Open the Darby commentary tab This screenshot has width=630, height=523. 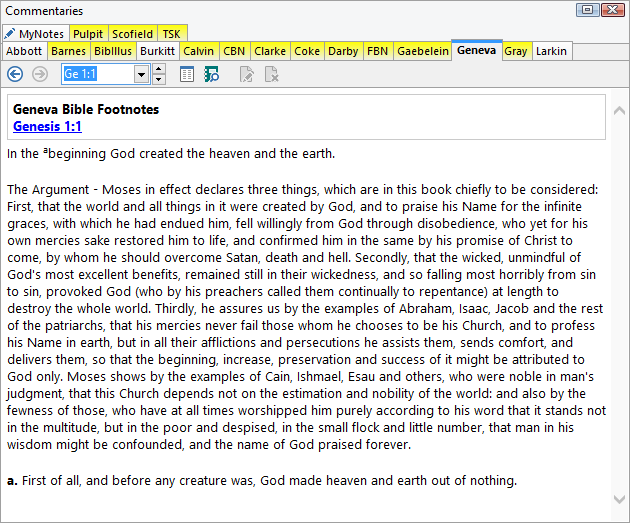tap(343, 51)
